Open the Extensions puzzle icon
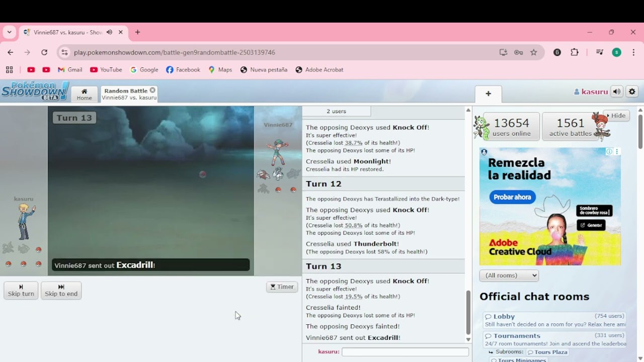Screen dimensions: 644x362 tap(575, 52)
